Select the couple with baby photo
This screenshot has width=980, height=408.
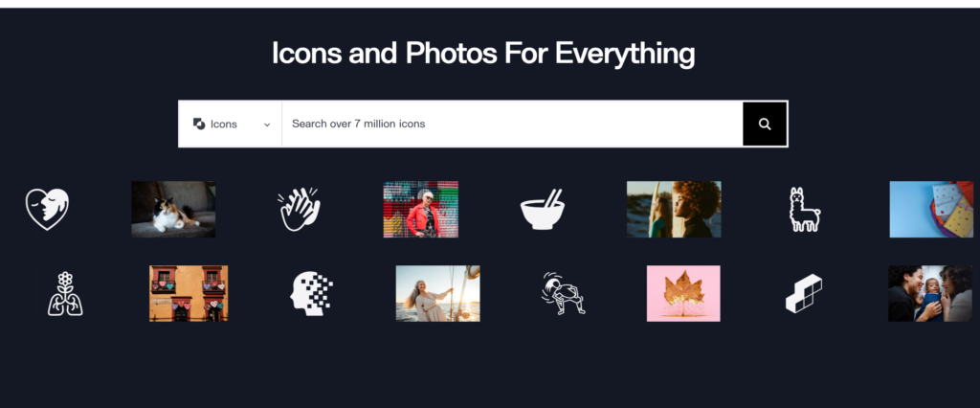pyautogui.click(x=930, y=293)
